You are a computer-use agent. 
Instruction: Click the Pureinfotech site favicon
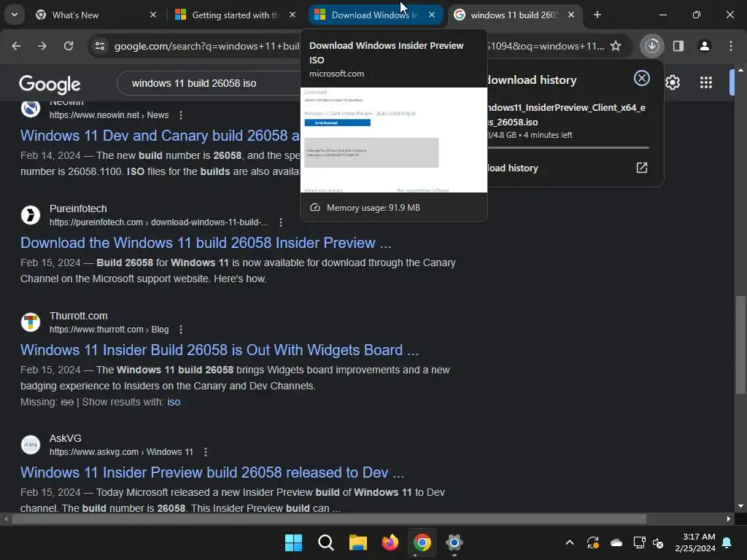pos(31,215)
